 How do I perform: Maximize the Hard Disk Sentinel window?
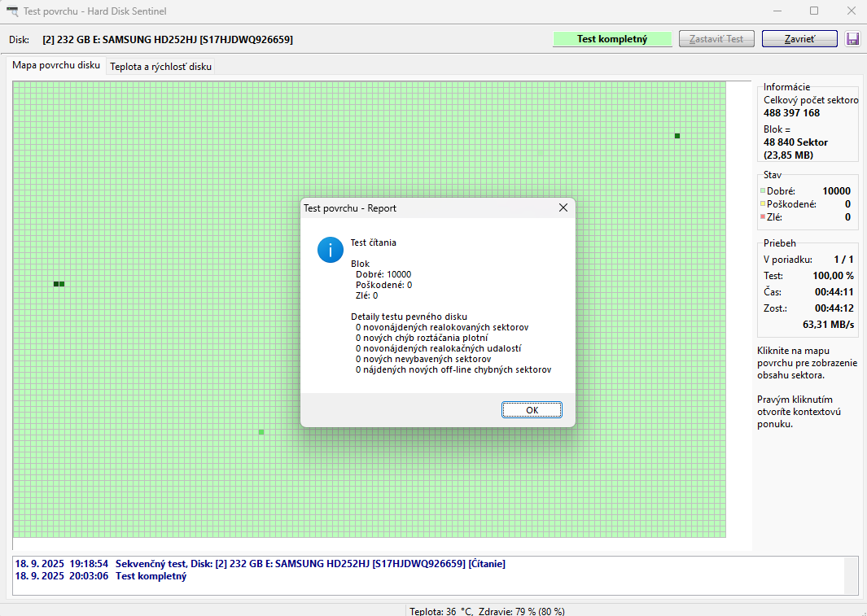tap(814, 11)
